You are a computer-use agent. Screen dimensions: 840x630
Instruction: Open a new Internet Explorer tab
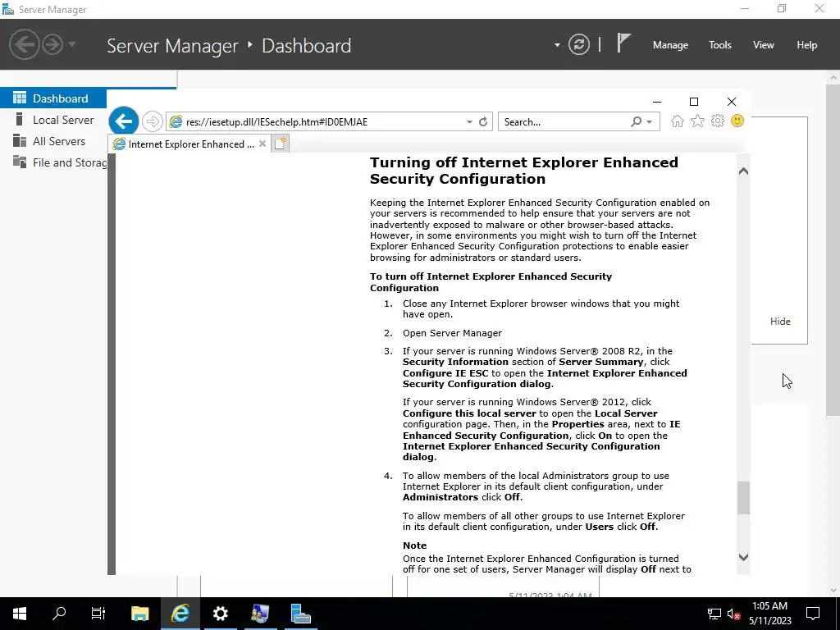[281, 144]
